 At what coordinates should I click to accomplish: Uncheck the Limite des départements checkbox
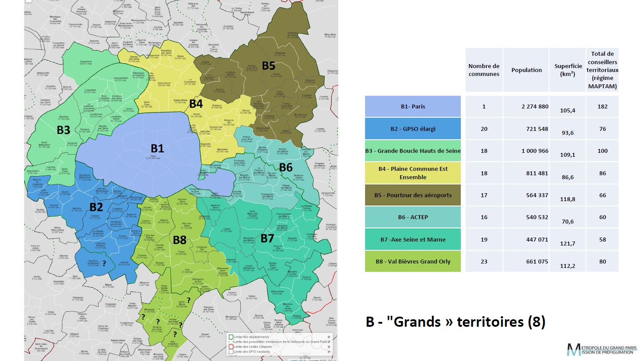click(329, 337)
